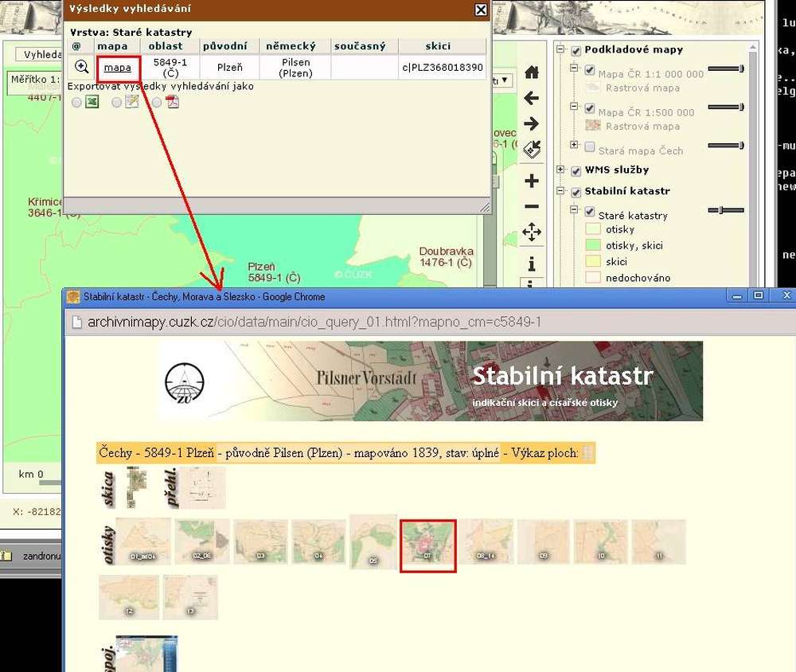Click the minus zoom-out tool

[x=532, y=206]
